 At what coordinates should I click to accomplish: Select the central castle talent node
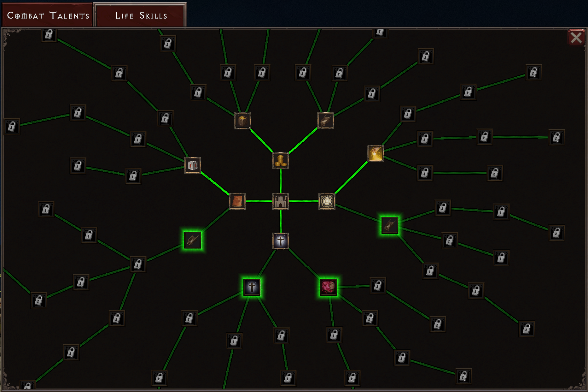(x=280, y=201)
